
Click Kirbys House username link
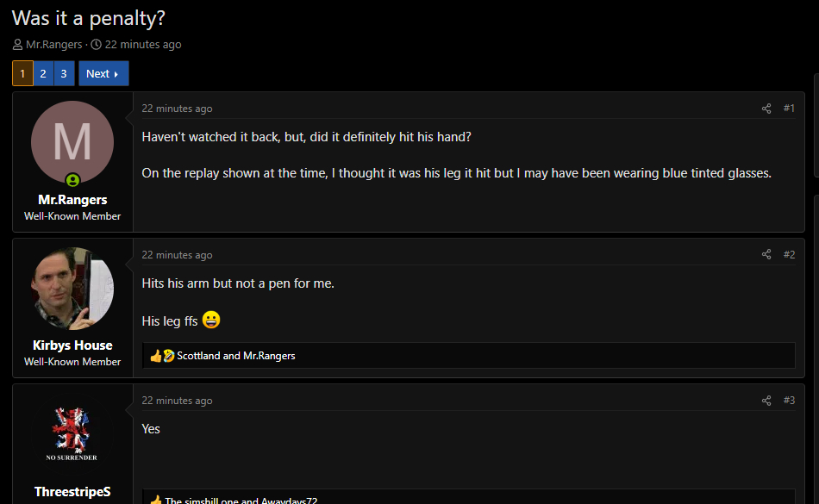click(x=72, y=345)
